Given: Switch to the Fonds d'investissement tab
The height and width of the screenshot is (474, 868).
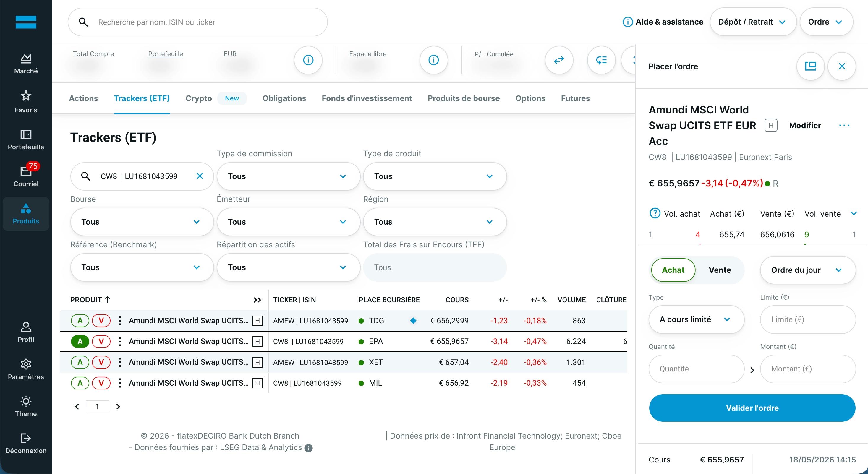Looking at the screenshot, I should tap(367, 98).
